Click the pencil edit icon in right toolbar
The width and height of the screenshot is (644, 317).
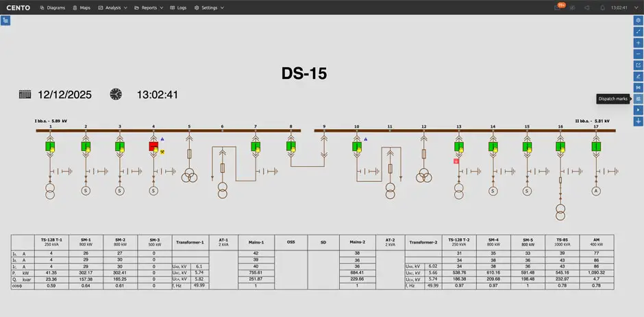(638, 76)
